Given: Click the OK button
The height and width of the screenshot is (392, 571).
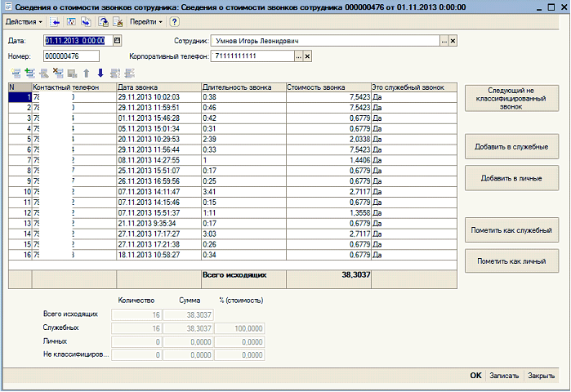Looking at the screenshot, I should (475, 375).
